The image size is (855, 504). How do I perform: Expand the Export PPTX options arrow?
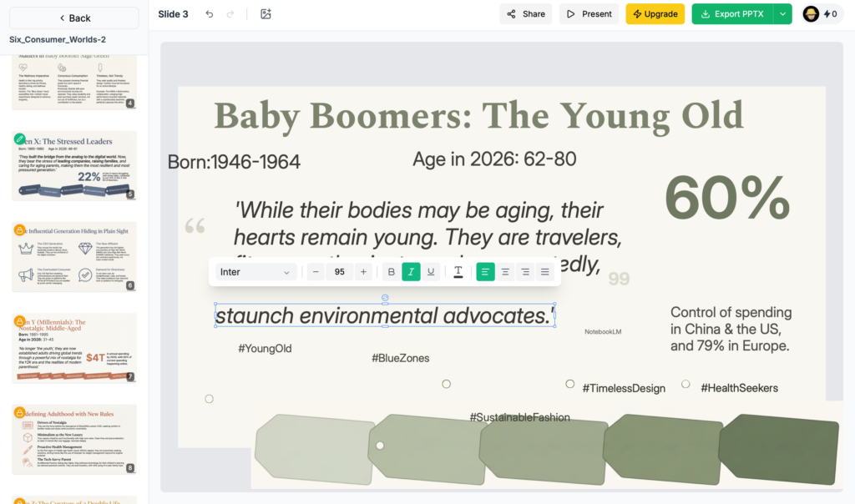(x=782, y=14)
